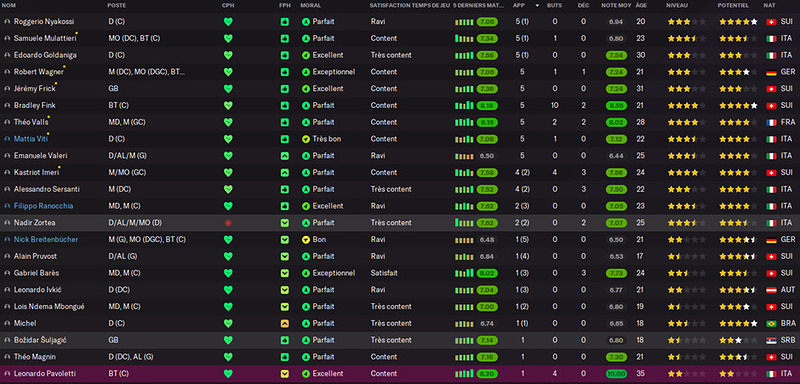
Task: Click the Serbian flag for Božidar Šuljagić
Action: [771, 340]
